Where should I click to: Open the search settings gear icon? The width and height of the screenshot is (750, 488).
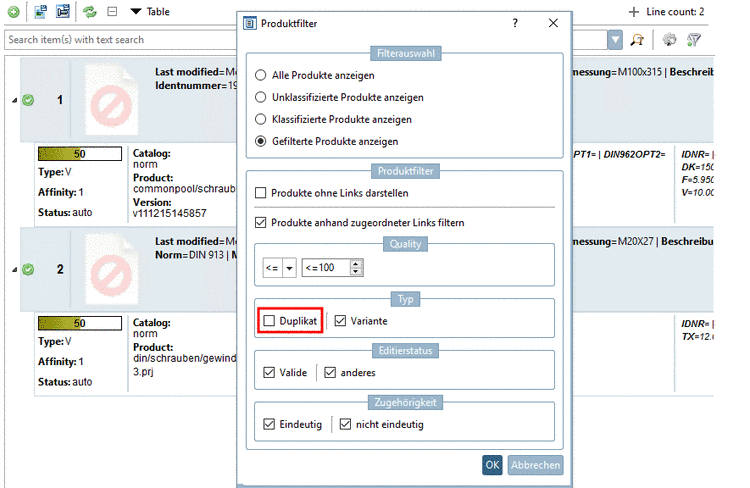pyautogui.click(x=671, y=40)
